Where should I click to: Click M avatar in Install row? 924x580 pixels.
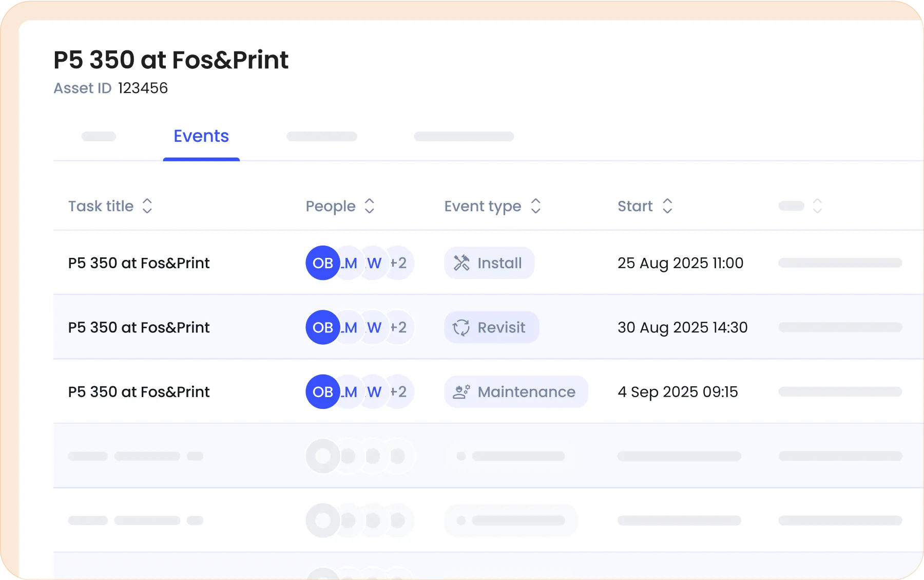click(x=351, y=263)
